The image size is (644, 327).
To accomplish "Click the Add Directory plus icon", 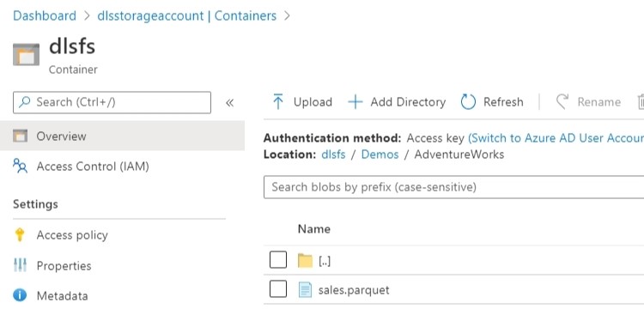I will (355, 102).
